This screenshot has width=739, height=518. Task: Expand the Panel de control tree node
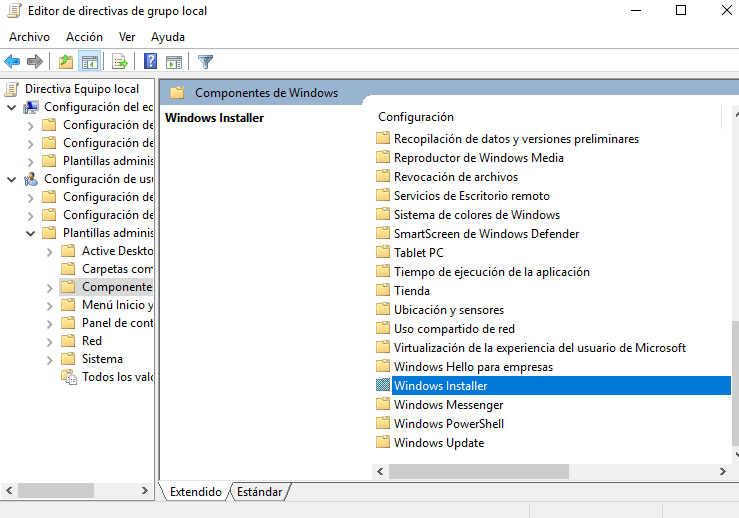(x=49, y=323)
